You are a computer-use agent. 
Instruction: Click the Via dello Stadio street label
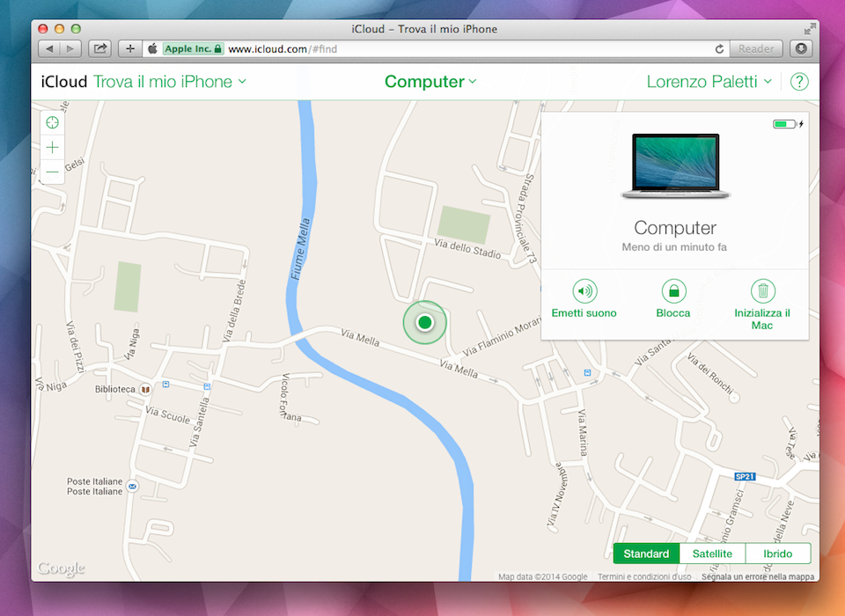pos(467,248)
